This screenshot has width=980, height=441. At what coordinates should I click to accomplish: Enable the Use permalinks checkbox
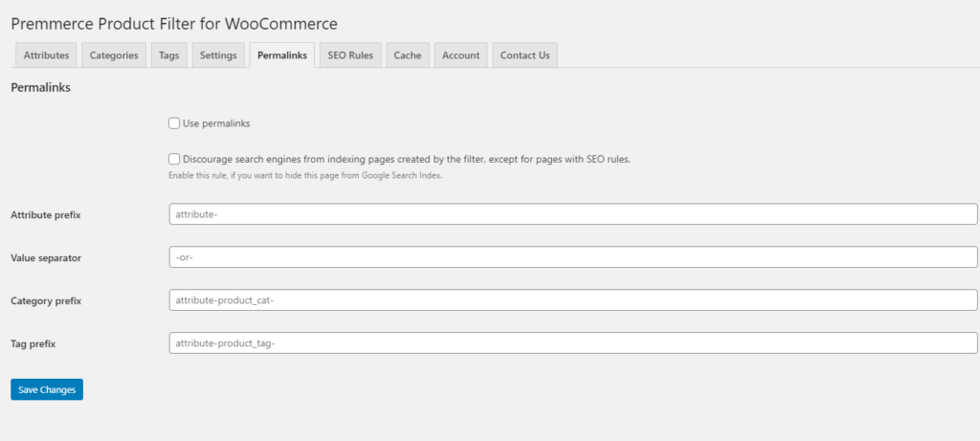tap(174, 123)
